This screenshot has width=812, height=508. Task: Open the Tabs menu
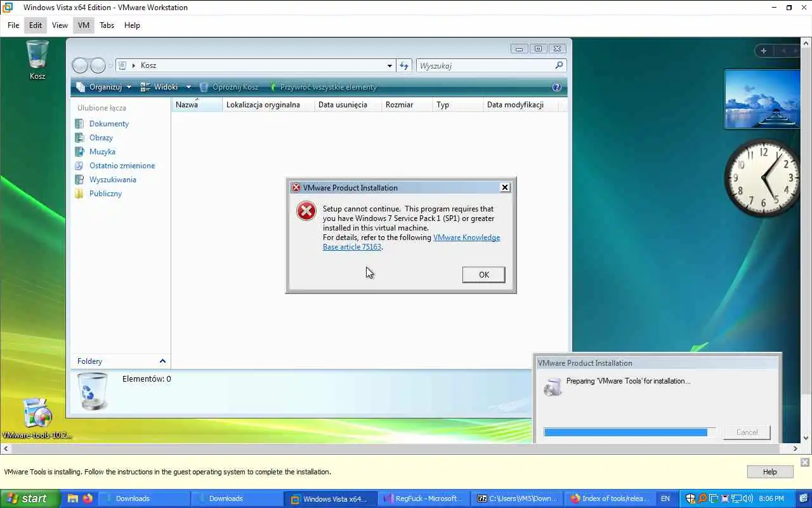click(107, 25)
